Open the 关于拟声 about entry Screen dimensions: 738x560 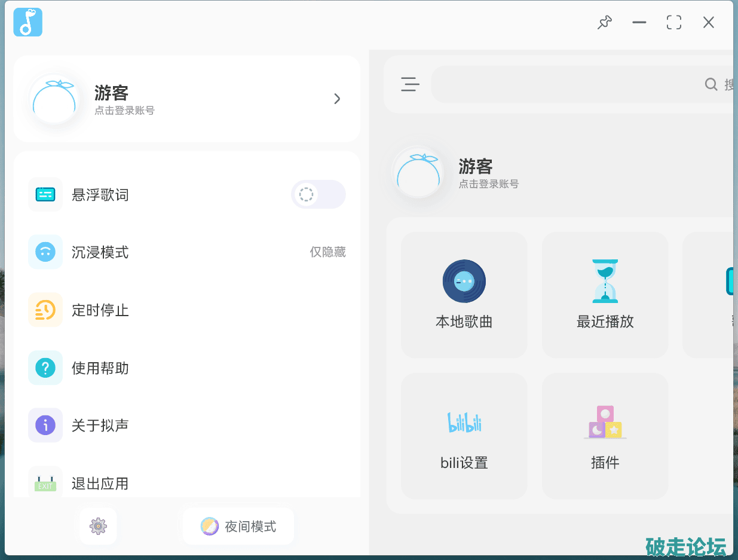pyautogui.click(x=100, y=426)
